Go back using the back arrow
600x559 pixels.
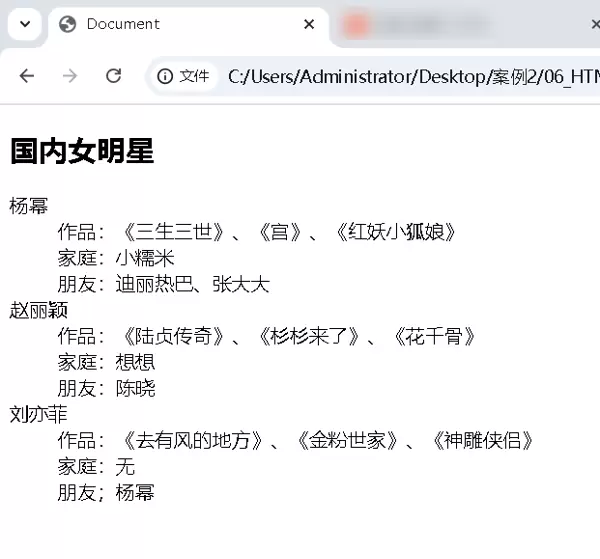coord(27,76)
